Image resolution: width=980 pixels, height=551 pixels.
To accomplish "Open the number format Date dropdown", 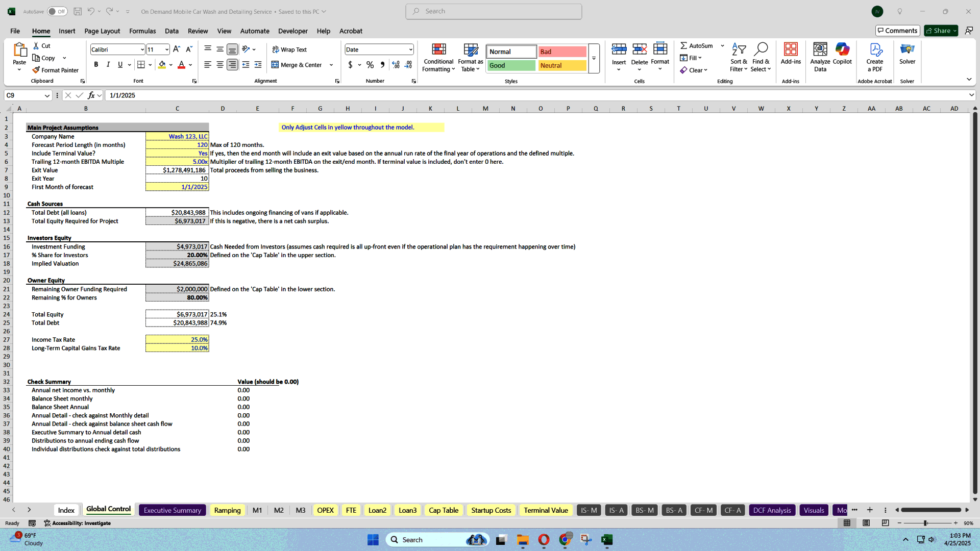I will [410, 49].
